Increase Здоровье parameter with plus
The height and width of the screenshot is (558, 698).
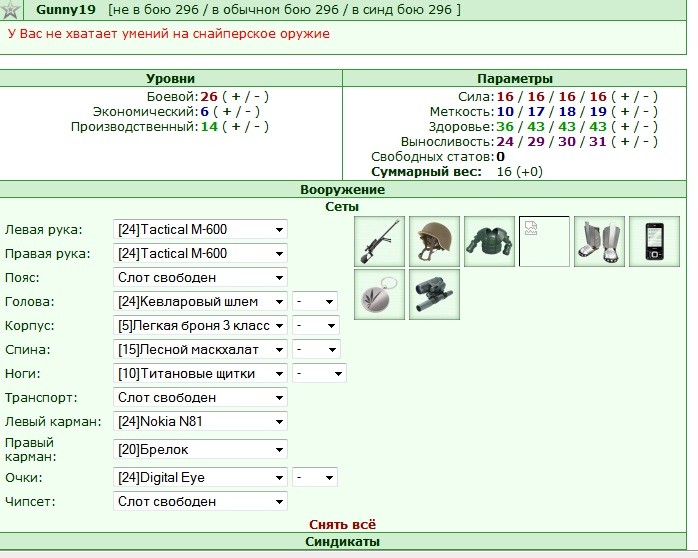click(625, 127)
